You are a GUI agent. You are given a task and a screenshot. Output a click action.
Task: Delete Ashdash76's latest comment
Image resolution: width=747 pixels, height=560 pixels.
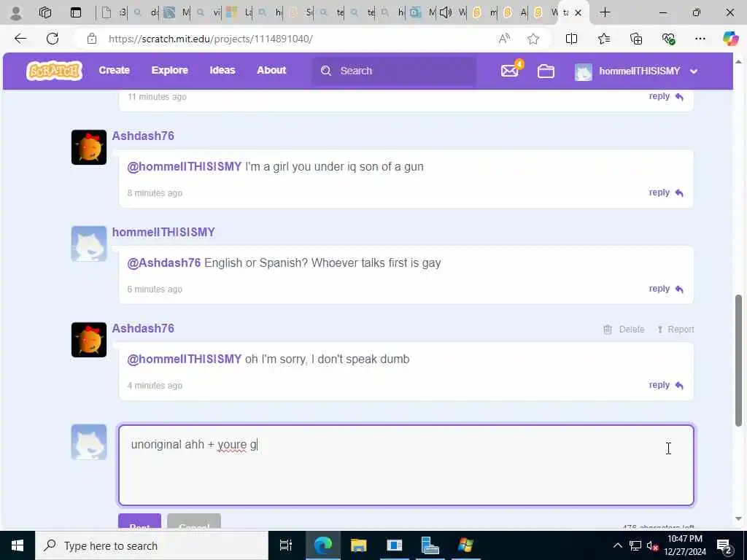[624, 330]
